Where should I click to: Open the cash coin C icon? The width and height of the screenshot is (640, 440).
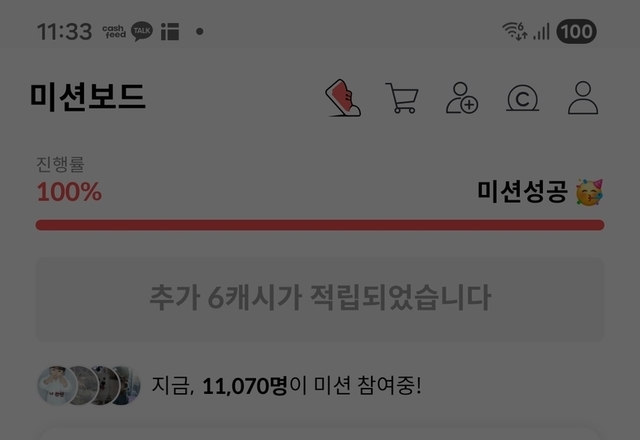click(x=522, y=98)
